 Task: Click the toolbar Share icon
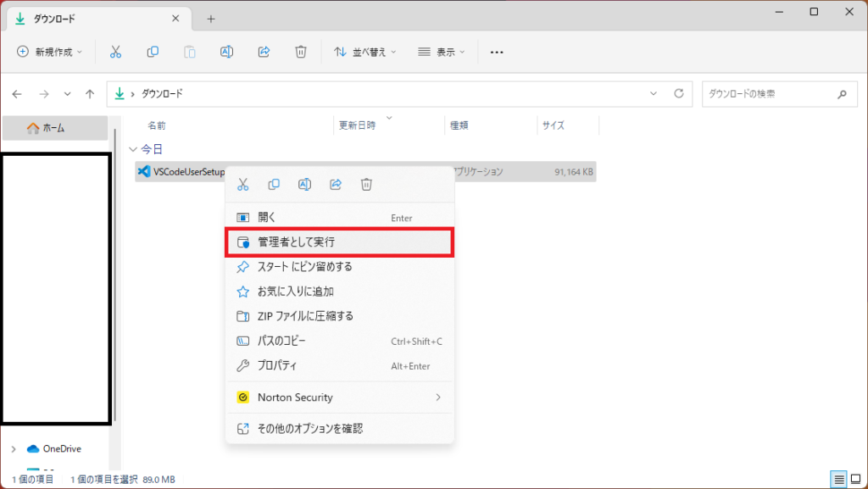pos(264,52)
